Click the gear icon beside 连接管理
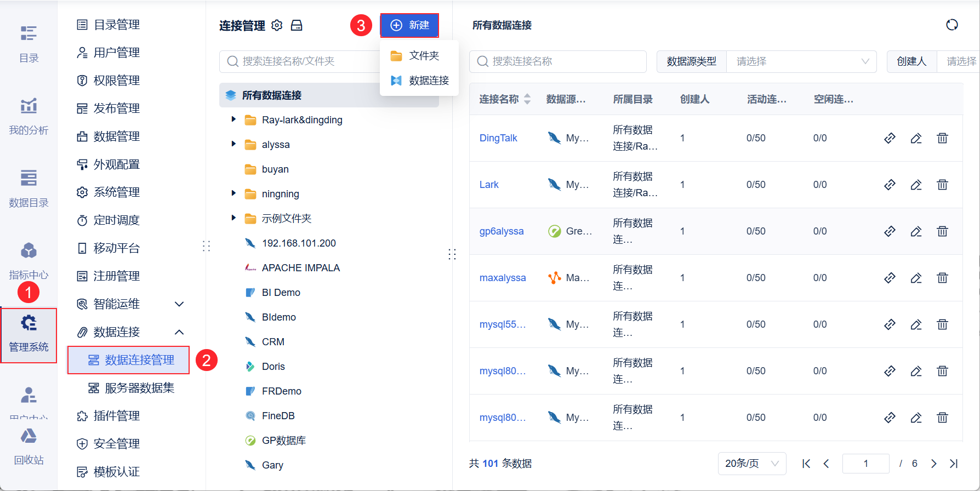 point(277,25)
